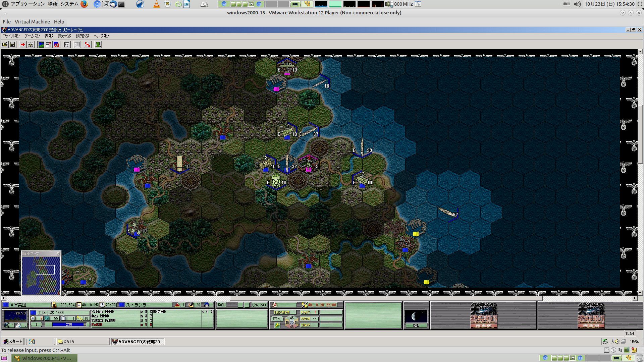The height and width of the screenshot is (362, 644).
Task: Select the battleship unit with strength 57
Action: pyautogui.click(x=448, y=212)
